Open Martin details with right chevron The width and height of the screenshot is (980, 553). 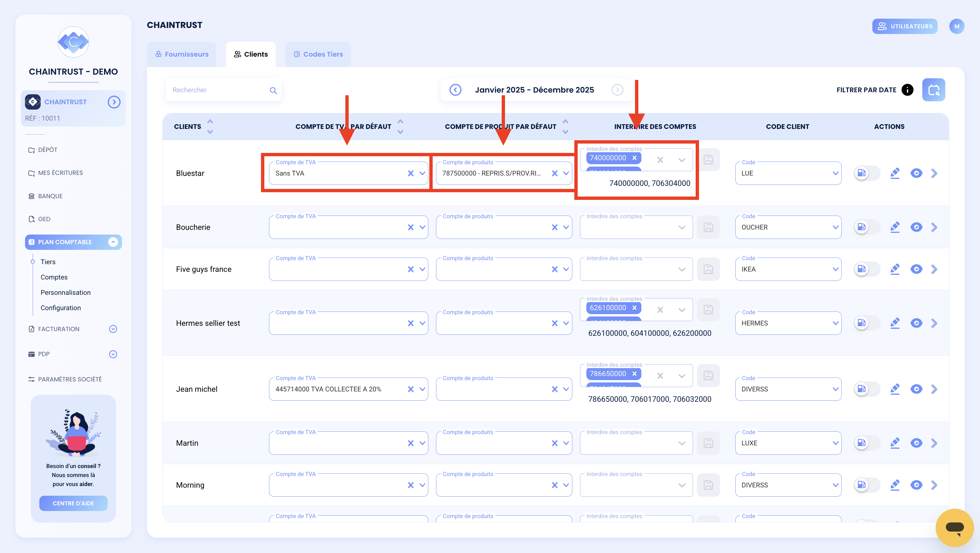click(x=934, y=443)
